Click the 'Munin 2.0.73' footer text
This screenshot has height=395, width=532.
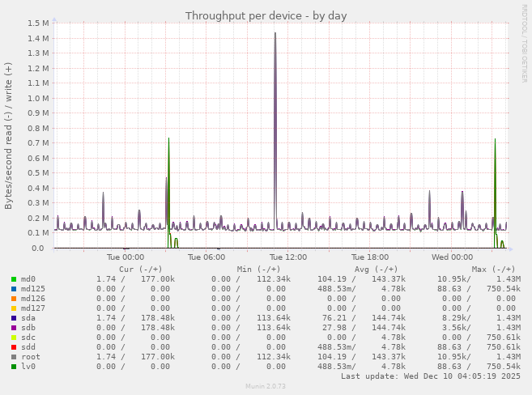pos(266,386)
